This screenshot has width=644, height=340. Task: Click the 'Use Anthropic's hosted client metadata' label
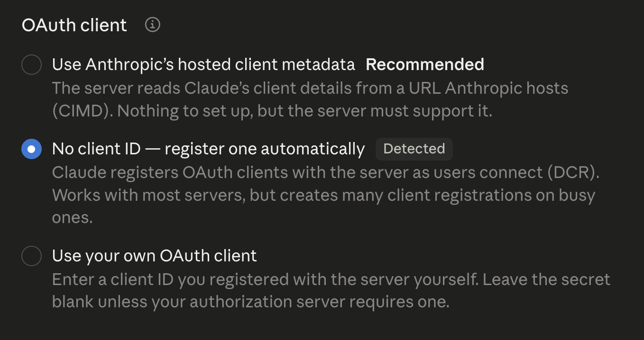[203, 64]
